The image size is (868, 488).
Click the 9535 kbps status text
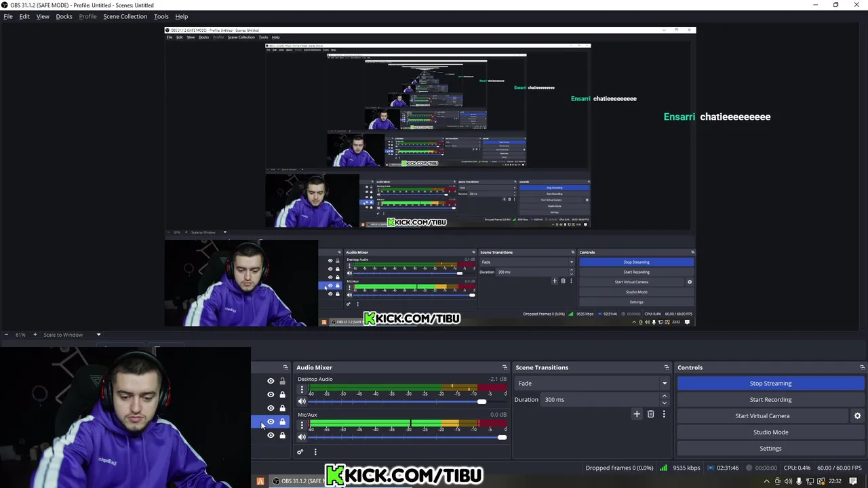[686, 468]
